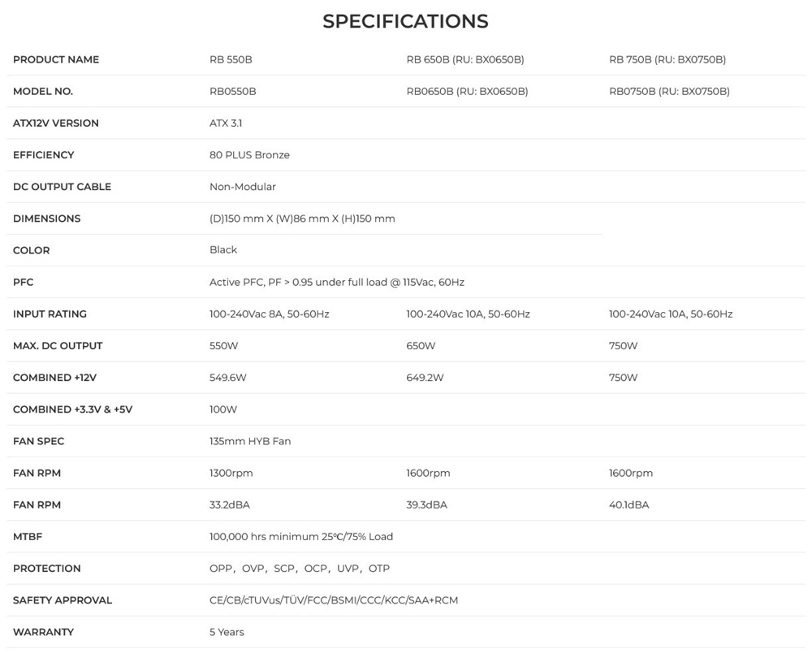Select the Active PFC description text
Screen dimensions: 812x662
pyautogui.click(x=337, y=282)
